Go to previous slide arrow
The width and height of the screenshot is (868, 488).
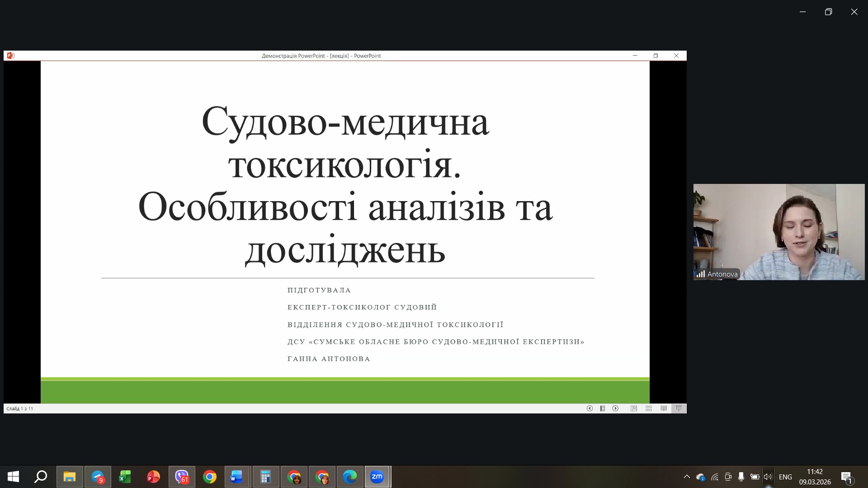[590, 408]
